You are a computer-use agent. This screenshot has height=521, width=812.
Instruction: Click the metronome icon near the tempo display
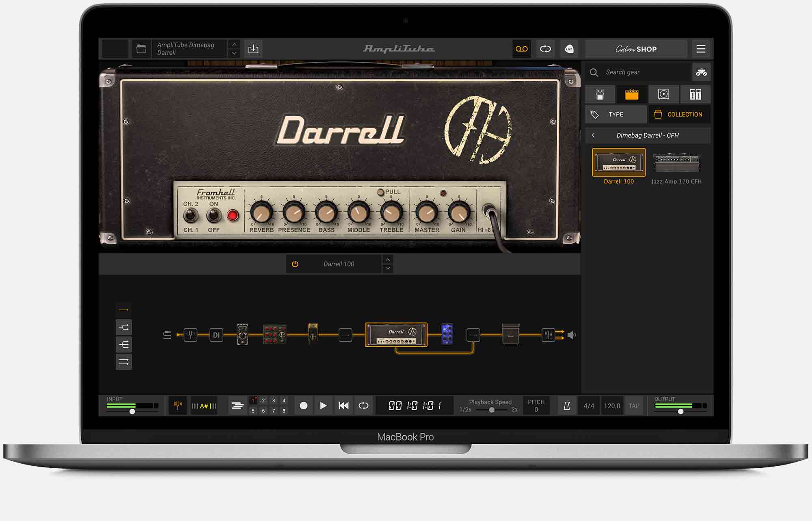(x=567, y=405)
